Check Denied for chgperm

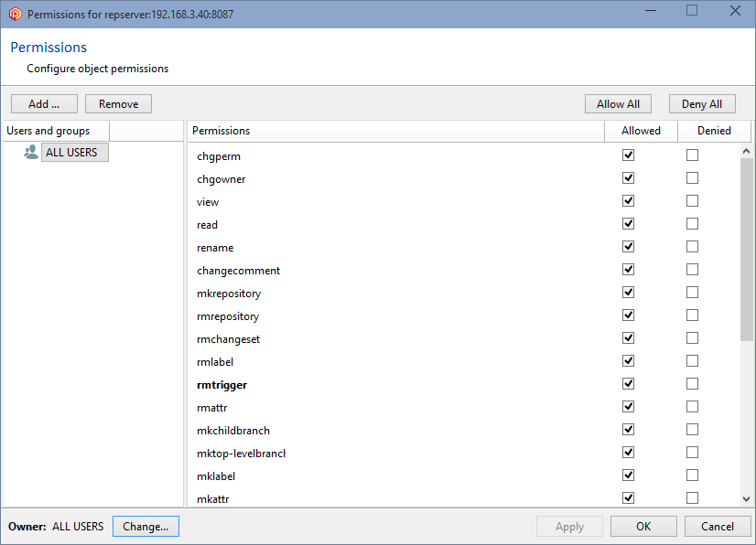(x=692, y=155)
